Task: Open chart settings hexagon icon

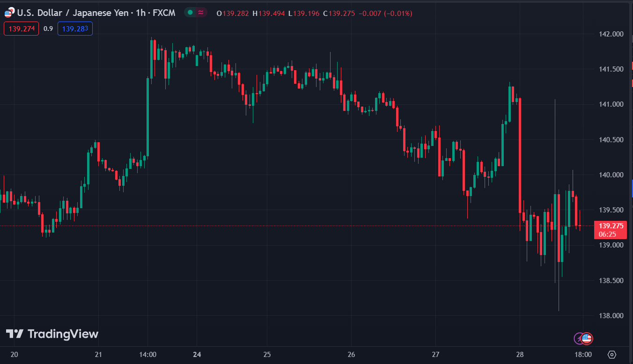Action: click(x=611, y=354)
